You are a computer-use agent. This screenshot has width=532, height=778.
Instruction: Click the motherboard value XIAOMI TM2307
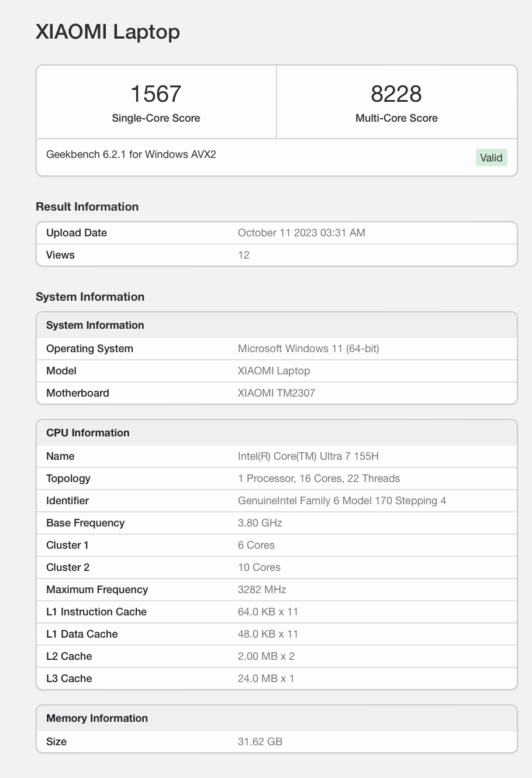point(276,393)
